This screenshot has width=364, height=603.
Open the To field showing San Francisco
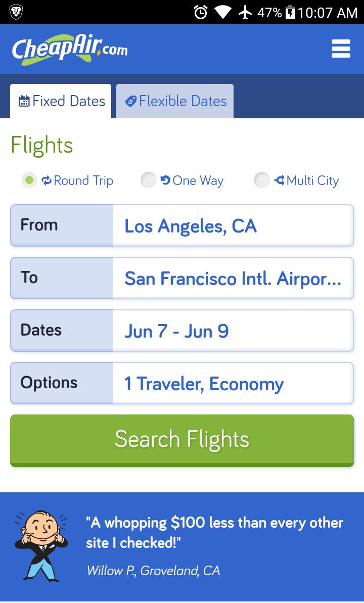(233, 278)
